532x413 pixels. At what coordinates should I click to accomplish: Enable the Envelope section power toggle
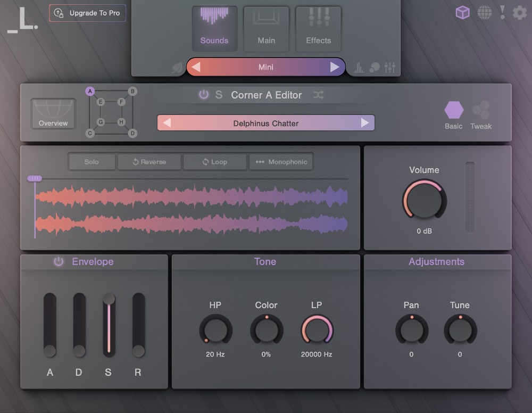pyautogui.click(x=59, y=261)
